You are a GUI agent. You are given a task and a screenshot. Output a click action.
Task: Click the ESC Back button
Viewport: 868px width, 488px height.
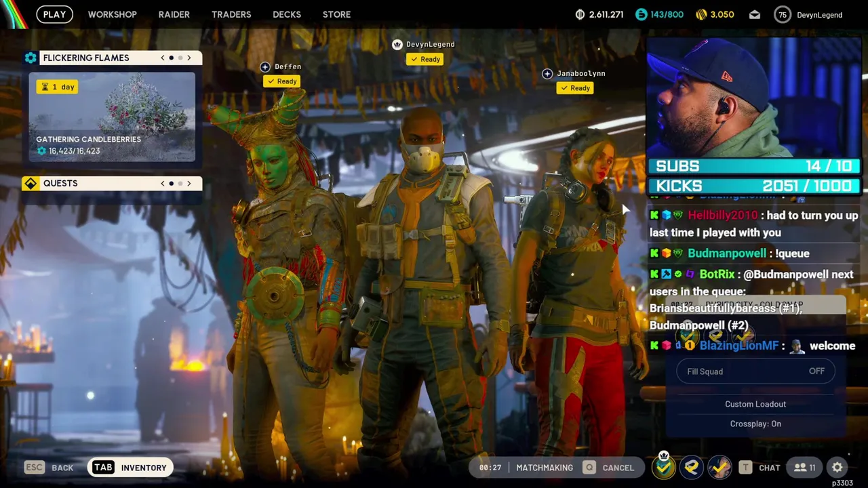pyautogui.click(x=49, y=468)
